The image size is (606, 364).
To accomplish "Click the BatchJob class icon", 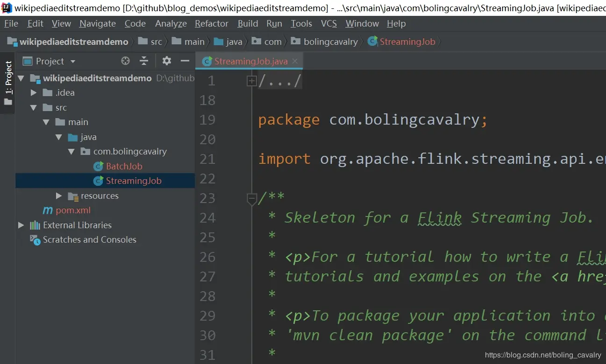I will pyautogui.click(x=98, y=166).
